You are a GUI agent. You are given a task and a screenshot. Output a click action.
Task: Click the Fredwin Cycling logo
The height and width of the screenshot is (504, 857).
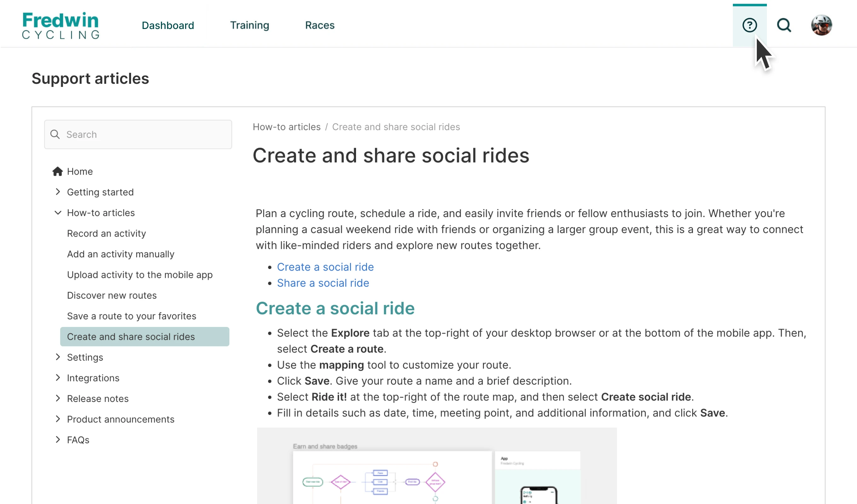(61, 26)
